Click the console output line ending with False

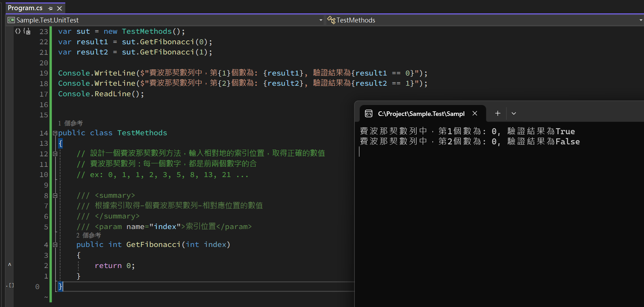470,141
